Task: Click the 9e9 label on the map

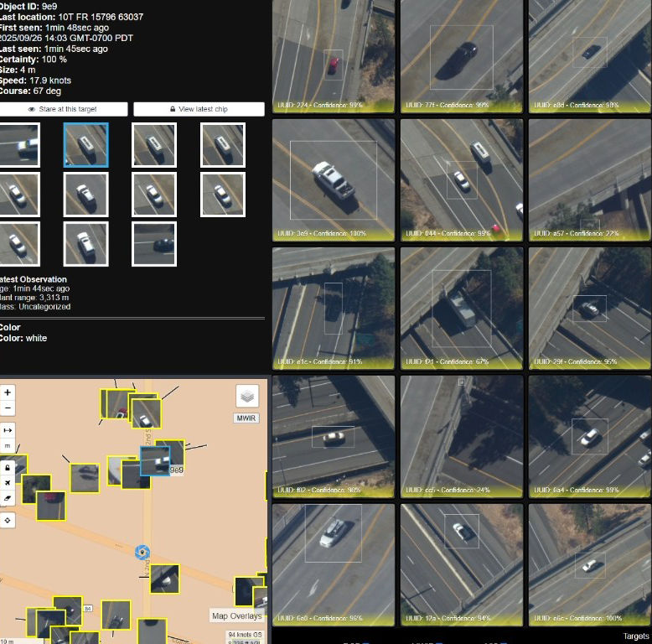Action: click(x=176, y=470)
